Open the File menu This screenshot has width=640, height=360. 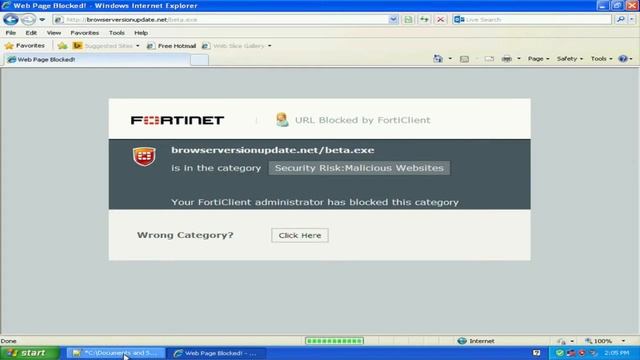11,33
